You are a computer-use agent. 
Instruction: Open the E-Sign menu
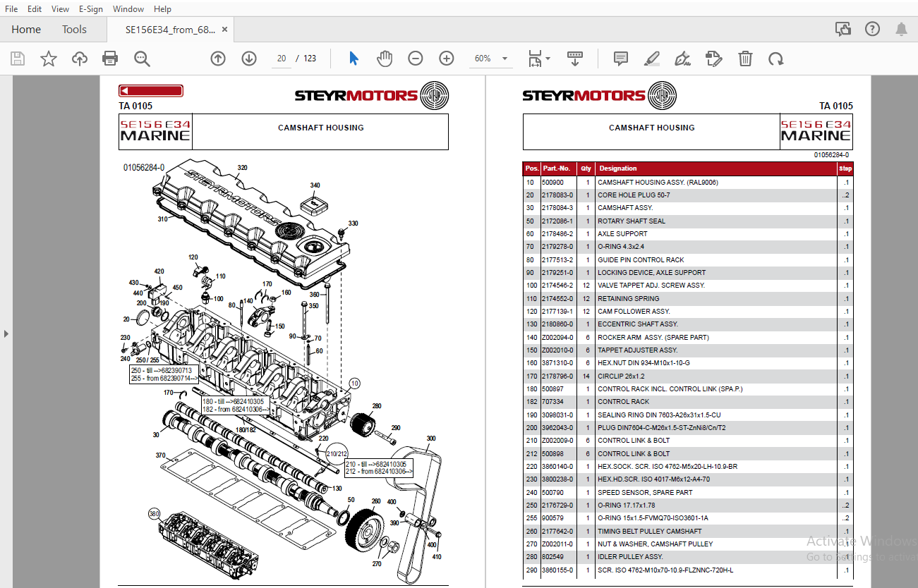tap(91, 8)
